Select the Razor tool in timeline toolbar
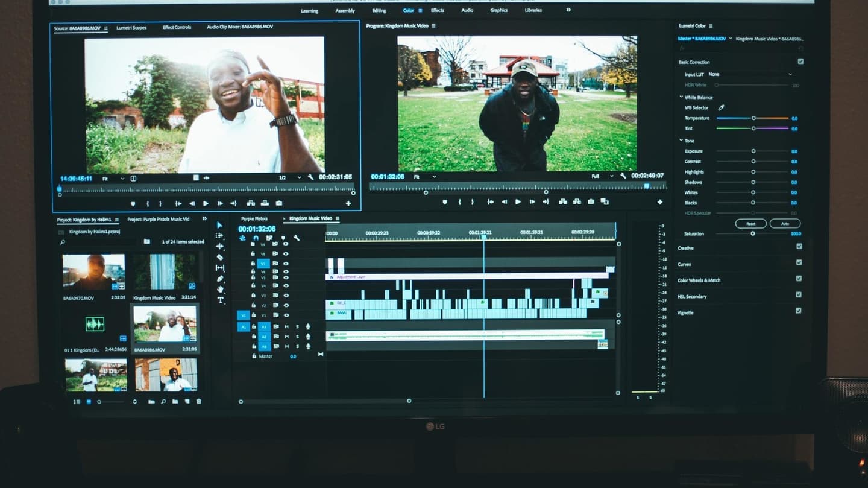Screen dimensions: 868x488 click(219, 257)
